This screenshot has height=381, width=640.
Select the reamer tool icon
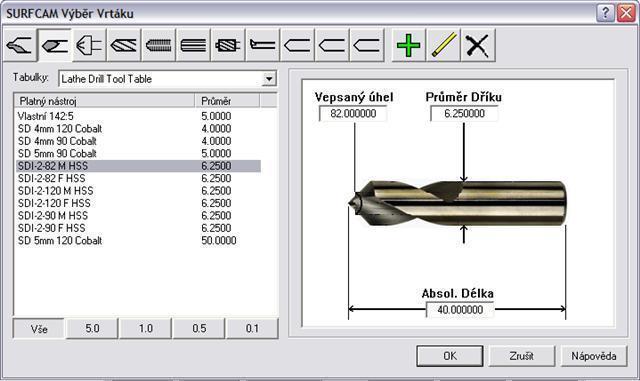(x=193, y=45)
